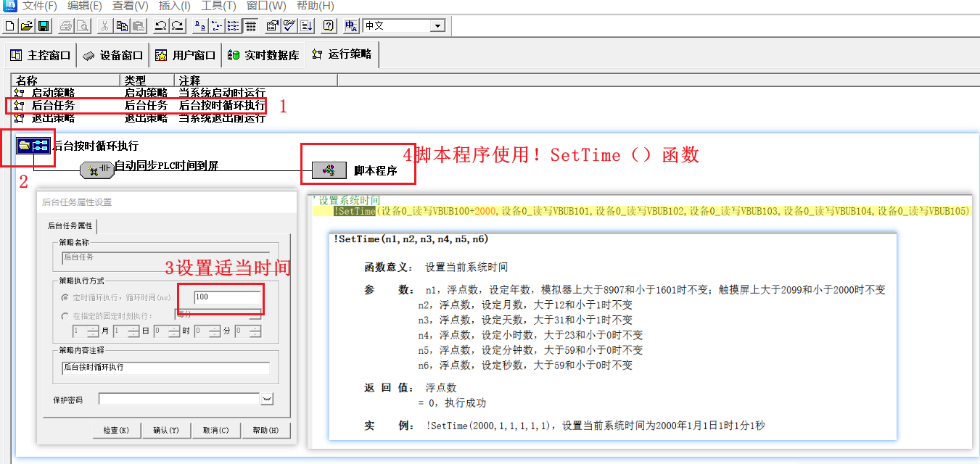
Task: Click the 类型 column header
Action: [x=147, y=80]
